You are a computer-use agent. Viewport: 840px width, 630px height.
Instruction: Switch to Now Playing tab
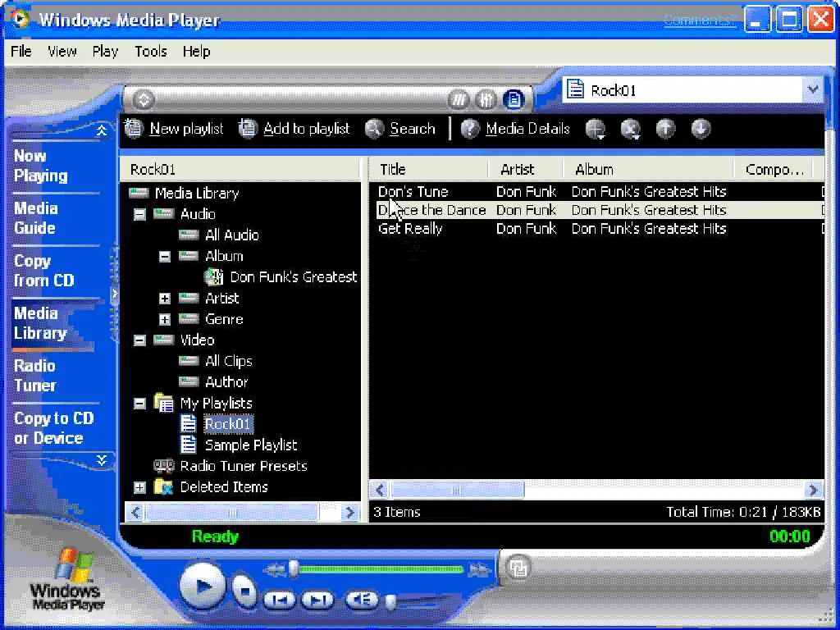[41, 166]
